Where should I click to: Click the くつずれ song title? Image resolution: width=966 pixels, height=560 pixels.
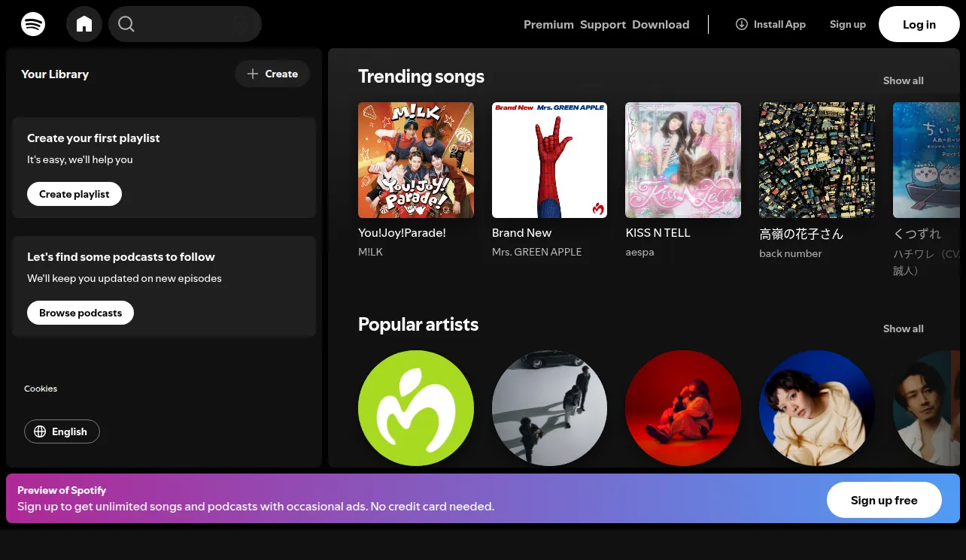coord(917,234)
